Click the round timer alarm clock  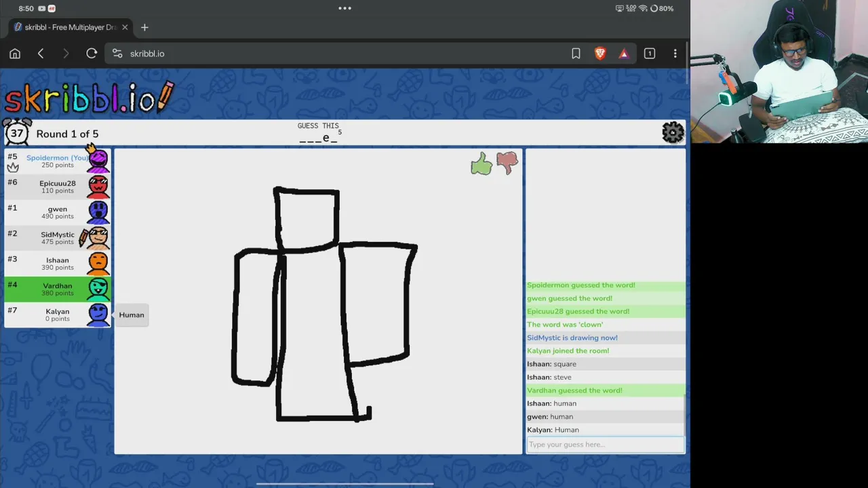[x=17, y=132]
